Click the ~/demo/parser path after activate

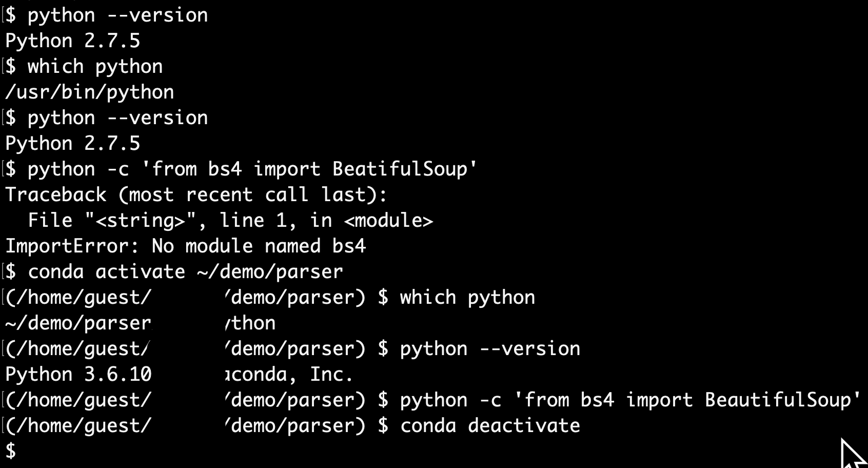coord(270,272)
